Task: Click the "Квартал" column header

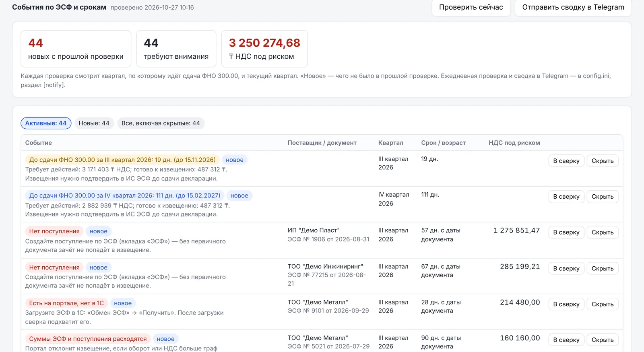Action: click(391, 143)
